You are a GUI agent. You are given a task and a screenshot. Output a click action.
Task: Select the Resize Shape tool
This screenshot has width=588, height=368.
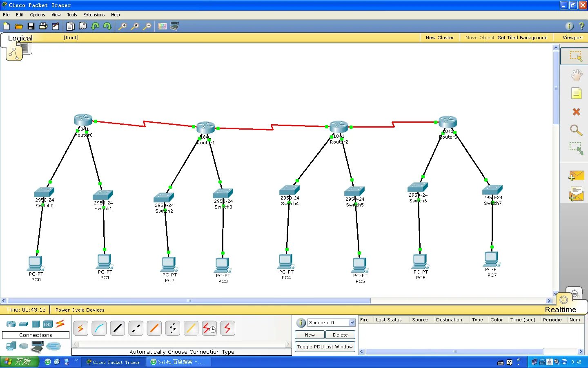pyautogui.click(x=576, y=148)
